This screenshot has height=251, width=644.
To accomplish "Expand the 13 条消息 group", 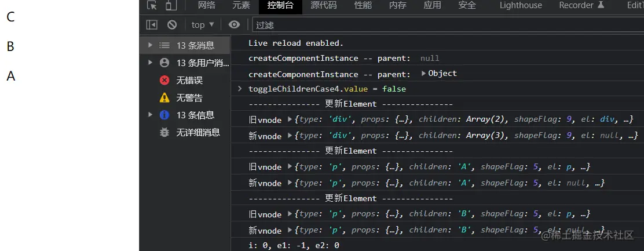I will pos(151,45).
